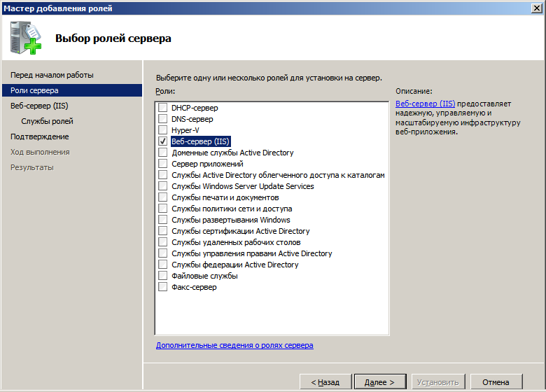This screenshot has height=392, width=546.
Task: Click the < Назад button
Action: (x=325, y=382)
